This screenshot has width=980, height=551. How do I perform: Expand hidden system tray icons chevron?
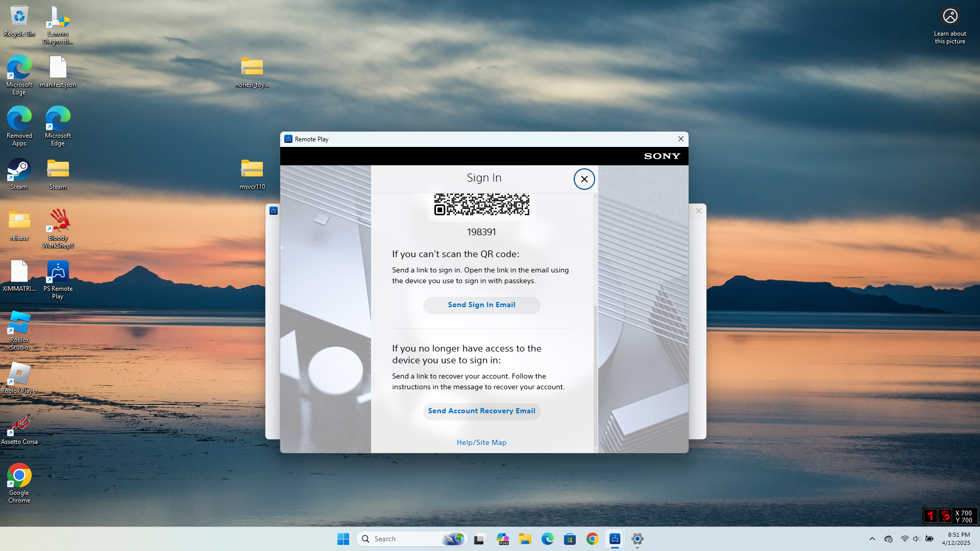pos(872,539)
